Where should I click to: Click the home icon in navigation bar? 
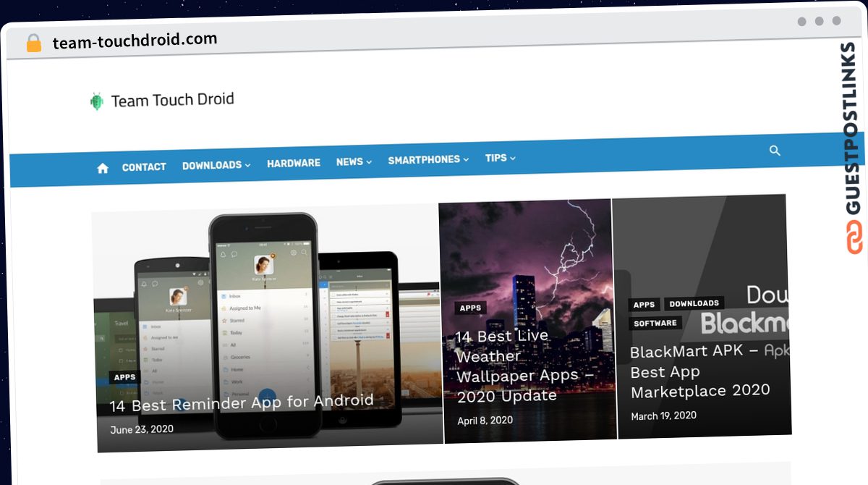[103, 168]
